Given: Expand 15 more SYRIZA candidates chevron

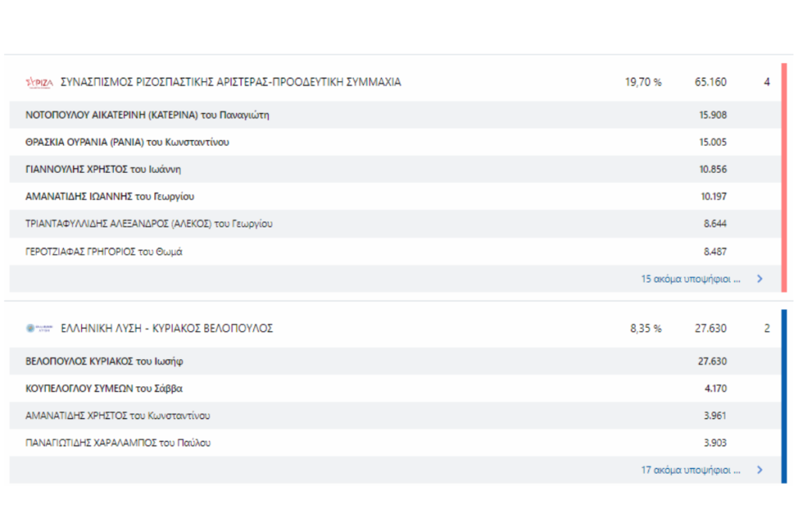Looking at the screenshot, I should 760,279.
